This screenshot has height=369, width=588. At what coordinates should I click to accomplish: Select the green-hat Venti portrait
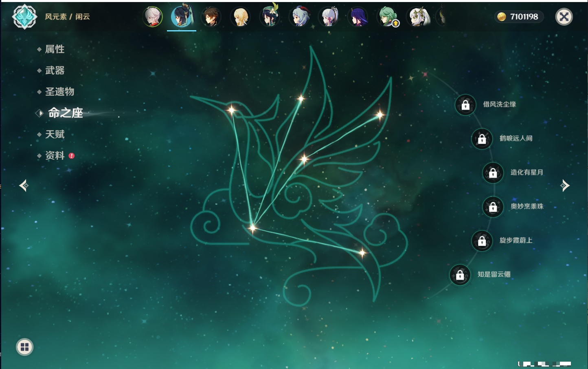pyautogui.click(x=270, y=16)
